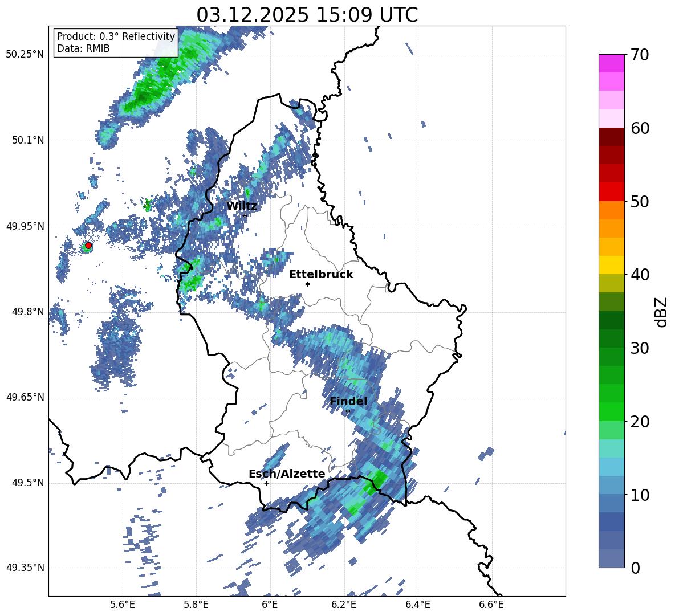Click the Wiltz city label
The width and height of the screenshot is (675, 616).
coord(242,206)
